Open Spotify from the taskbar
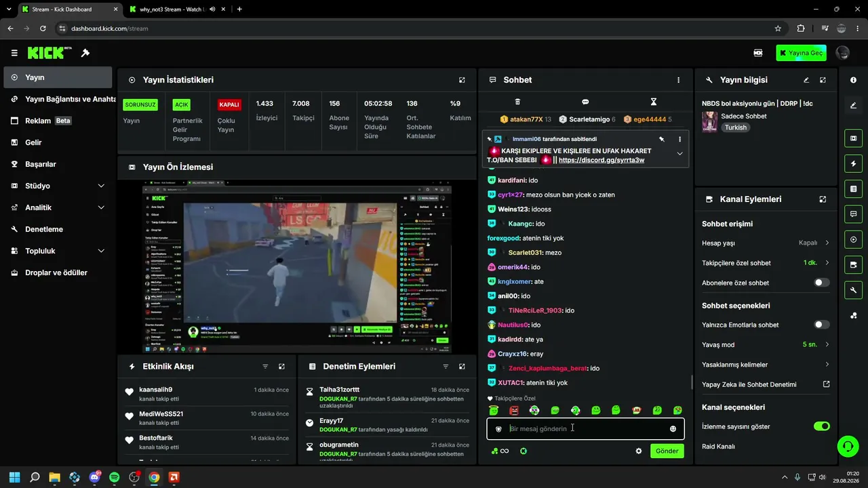The width and height of the screenshot is (868, 488). click(x=114, y=477)
